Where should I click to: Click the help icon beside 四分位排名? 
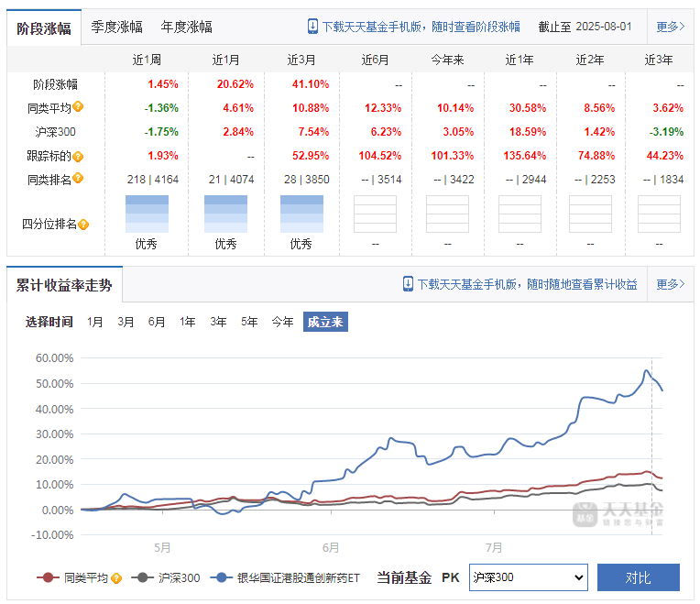(x=83, y=225)
